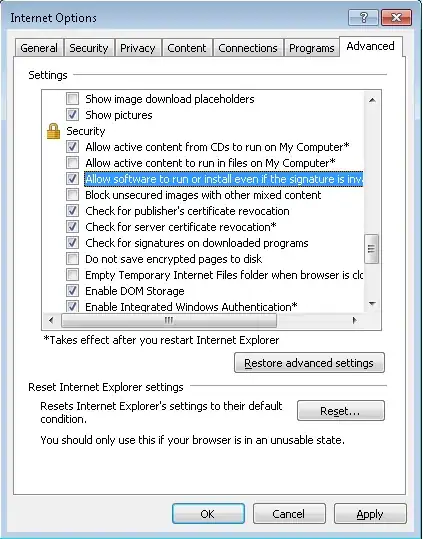The image size is (423, 539).
Task: Uncheck Show pictures option
Action: [x=73, y=115]
